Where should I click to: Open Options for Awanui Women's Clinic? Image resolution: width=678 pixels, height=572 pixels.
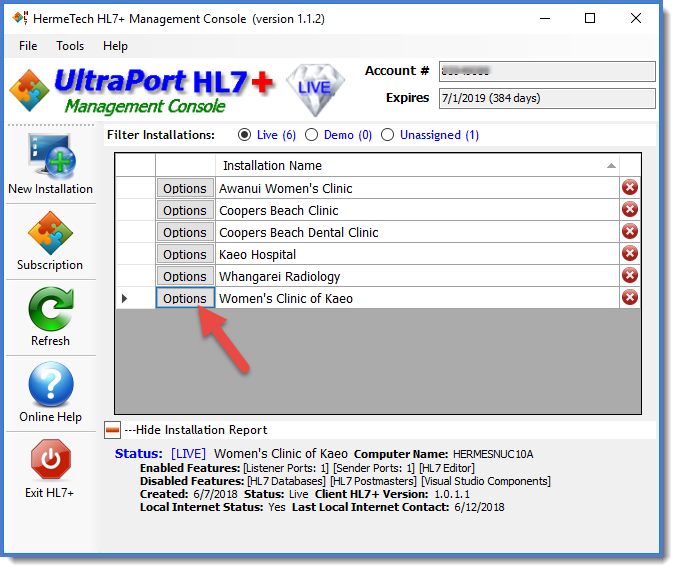tap(185, 189)
